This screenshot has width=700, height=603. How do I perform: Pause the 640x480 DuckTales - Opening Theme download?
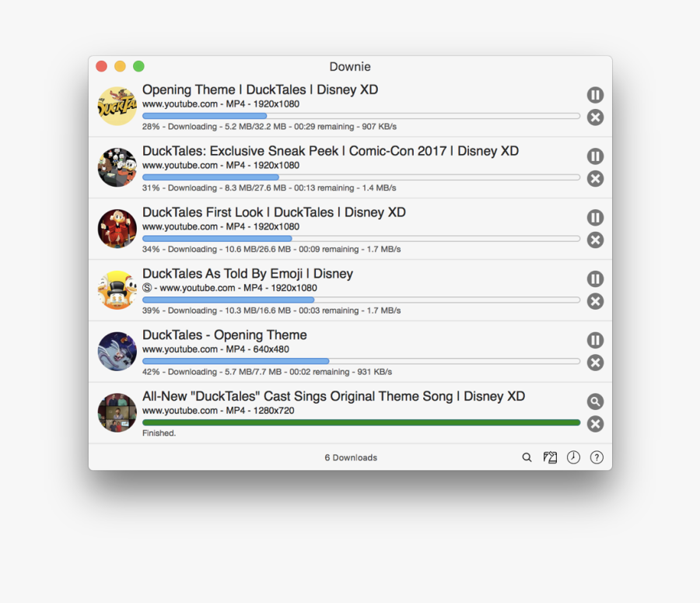[595, 341]
